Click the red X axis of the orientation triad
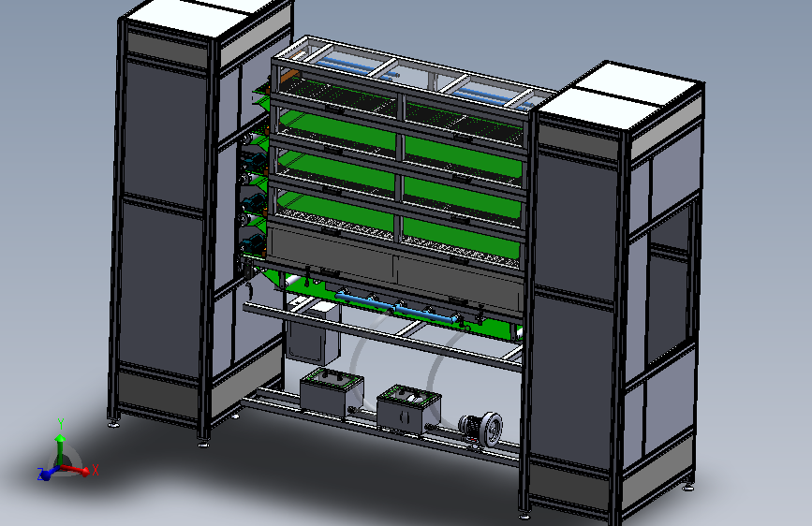Screen dimensions: 812x526 click(78, 470)
